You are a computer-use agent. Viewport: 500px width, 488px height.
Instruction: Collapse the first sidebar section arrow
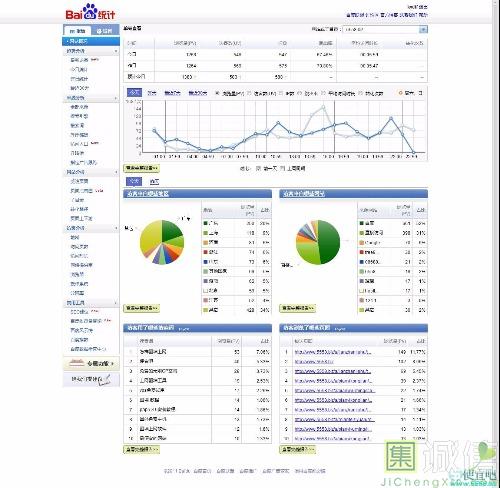point(116,51)
